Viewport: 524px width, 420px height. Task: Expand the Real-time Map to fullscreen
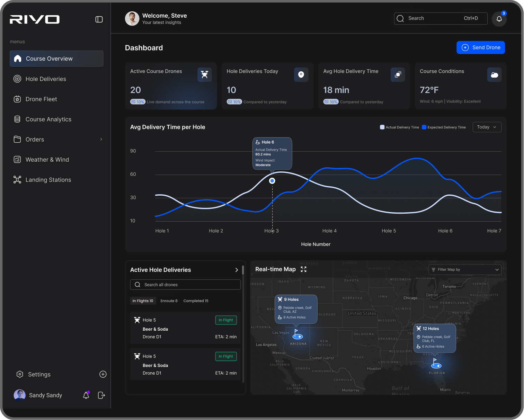[304, 269]
